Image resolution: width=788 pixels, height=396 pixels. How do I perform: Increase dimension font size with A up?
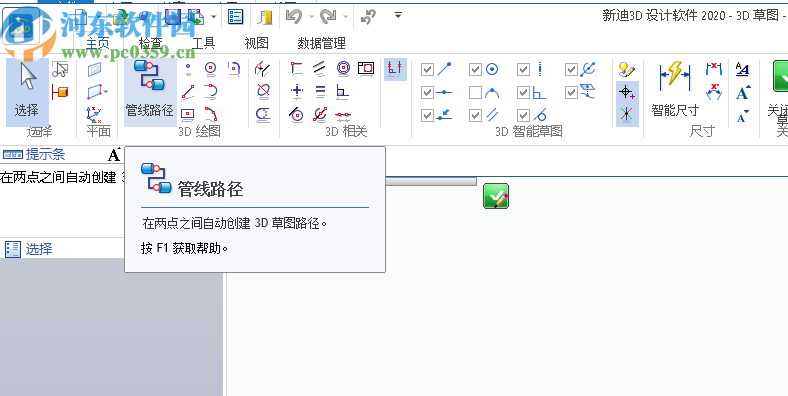click(743, 92)
